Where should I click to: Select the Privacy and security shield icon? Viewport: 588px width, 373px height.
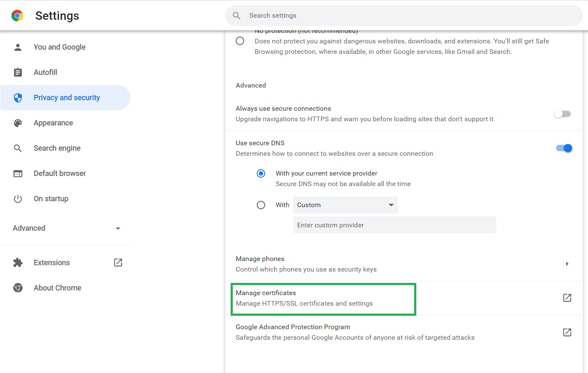[x=18, y=97]
